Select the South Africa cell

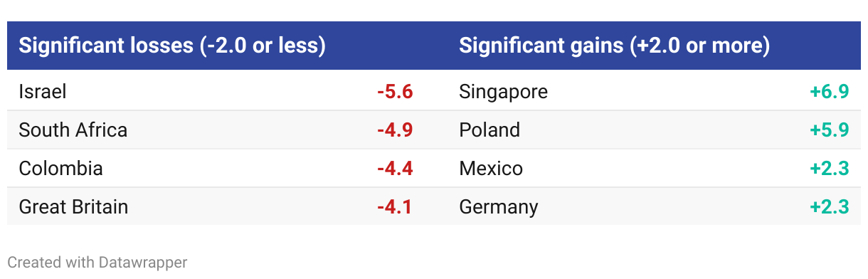[73, 130]
